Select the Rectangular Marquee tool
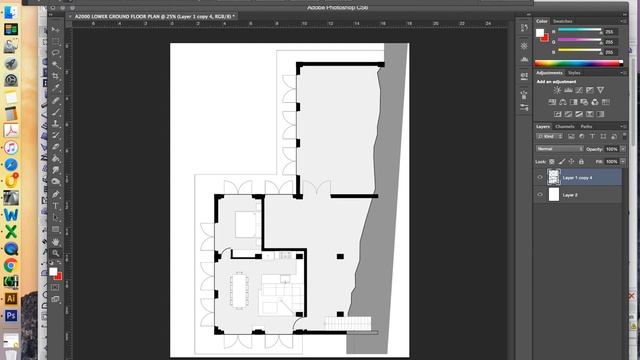This screenshot has height=360, width=640. pos(56,42)
